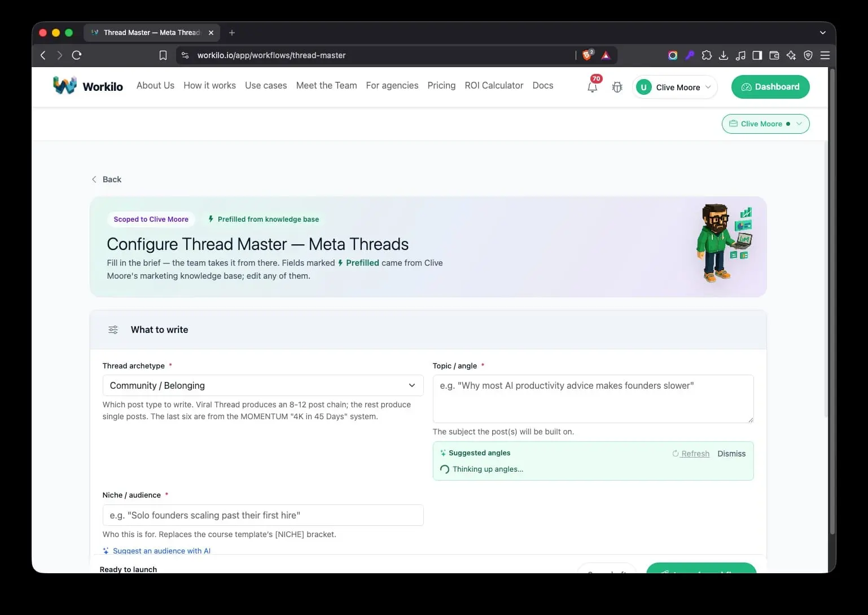Click the green Dashboard button

(770, 87)
